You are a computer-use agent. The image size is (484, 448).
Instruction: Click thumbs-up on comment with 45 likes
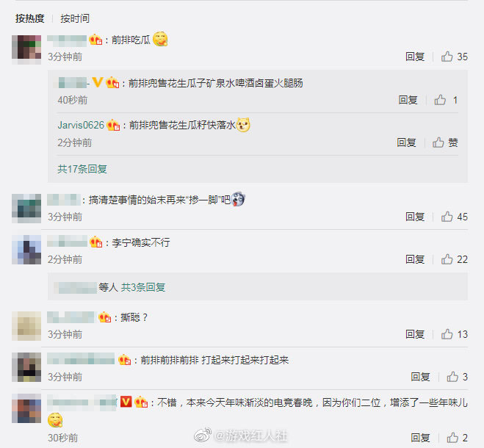[447, 217]
